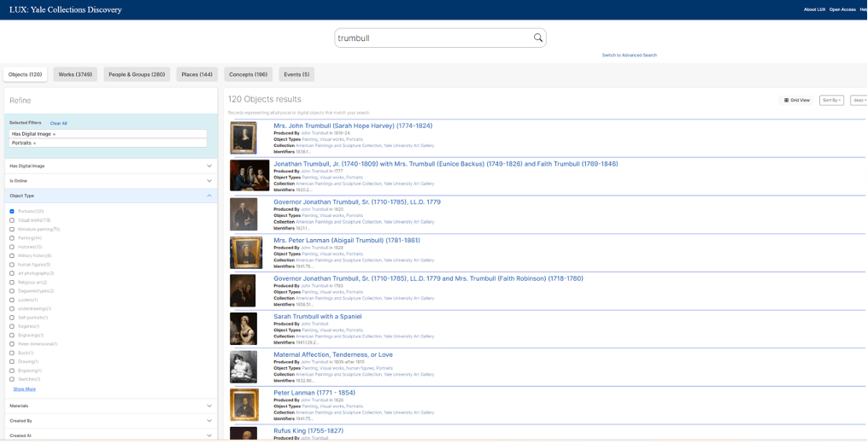This screenshot has height=444, width=868.
Task: Click Clear All selected filters
Action: 58,123
